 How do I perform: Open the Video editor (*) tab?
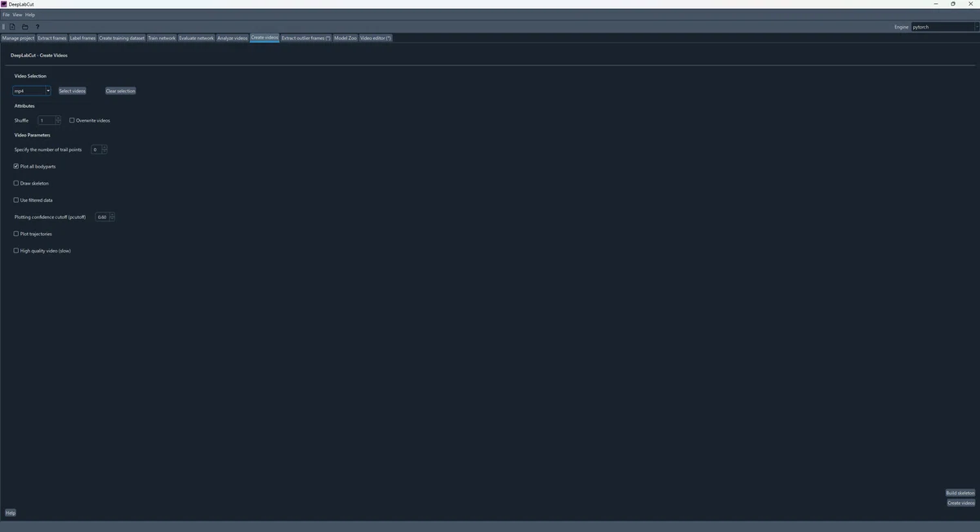[x=376, y=38]
